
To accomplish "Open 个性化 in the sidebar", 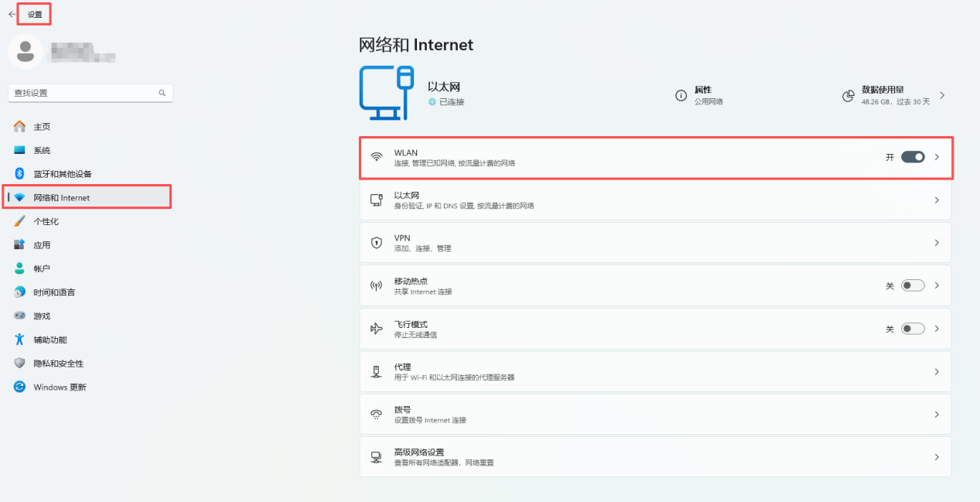I will point(46,222).
